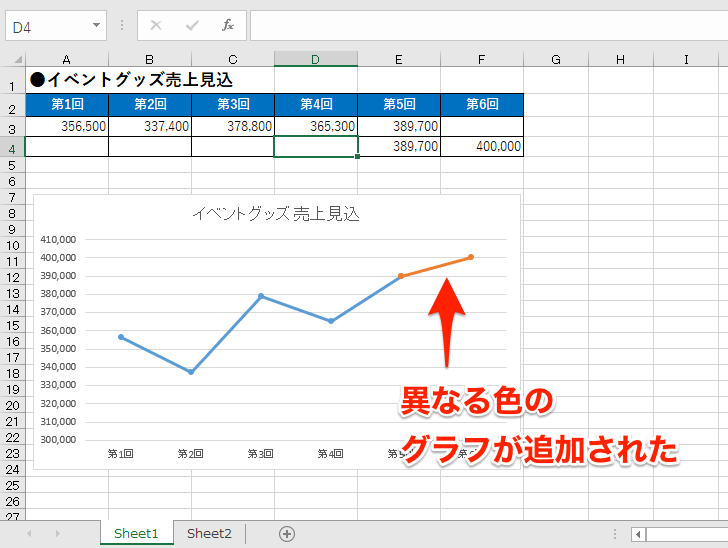Select column G header
The height and width of the screenshot is (548, 728).
point(556,59)
